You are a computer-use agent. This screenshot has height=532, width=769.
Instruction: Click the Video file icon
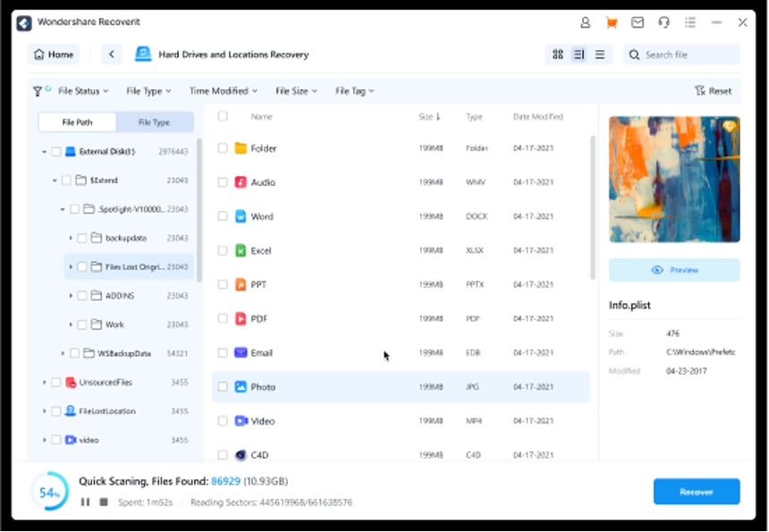click(241, 421)
